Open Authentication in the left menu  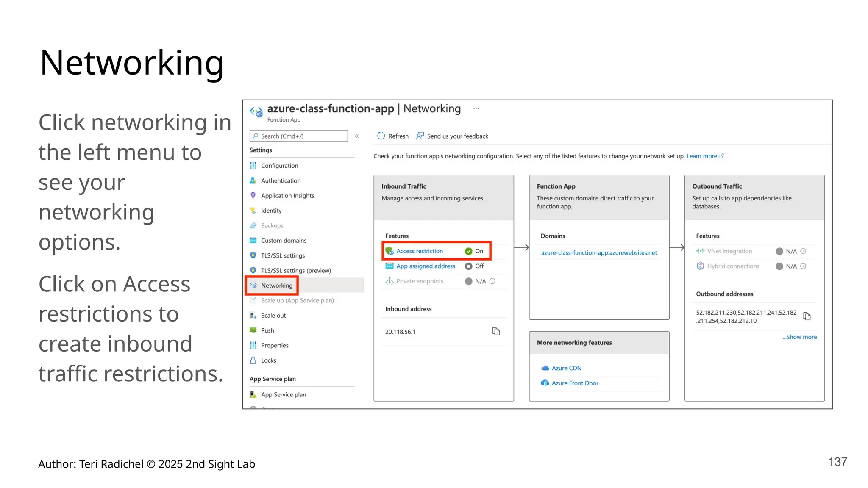pyautogui.click(x=281, y=180)
